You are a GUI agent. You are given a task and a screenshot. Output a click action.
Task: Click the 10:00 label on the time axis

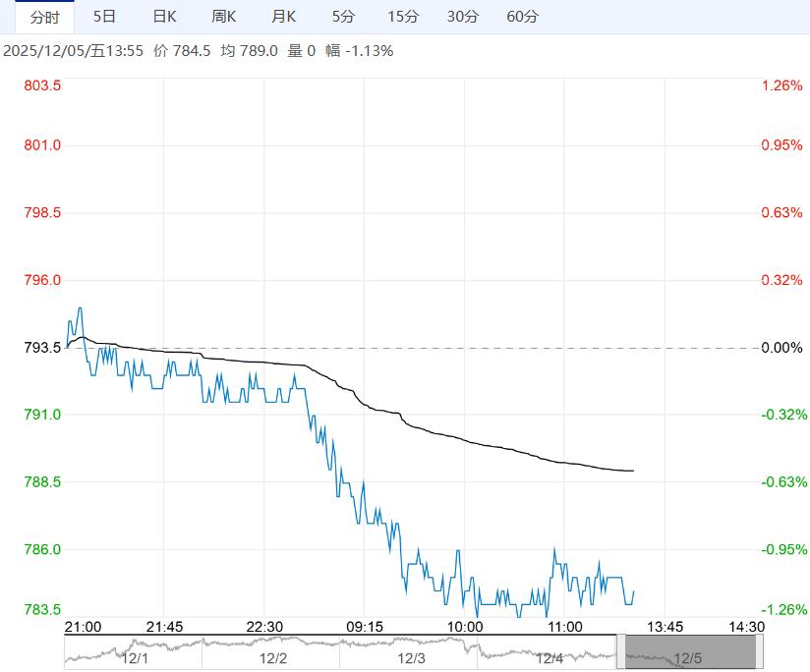464,627
